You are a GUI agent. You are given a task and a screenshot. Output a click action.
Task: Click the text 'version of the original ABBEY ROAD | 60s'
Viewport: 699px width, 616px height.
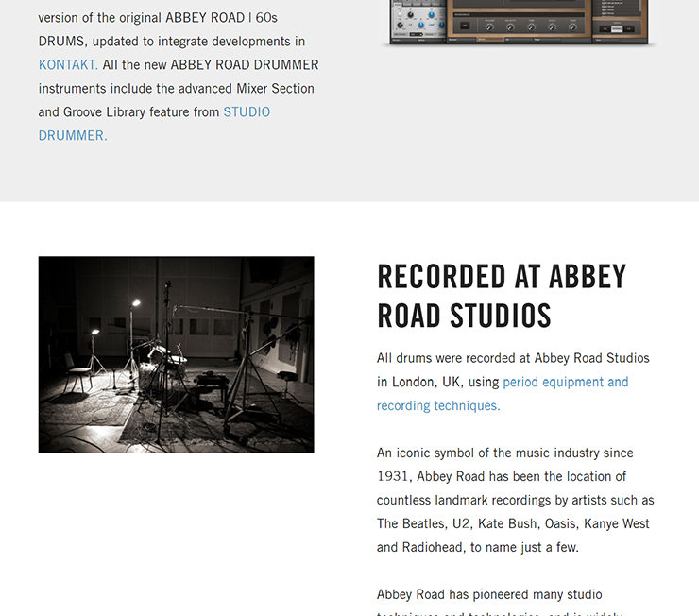(x=158, y=18)
